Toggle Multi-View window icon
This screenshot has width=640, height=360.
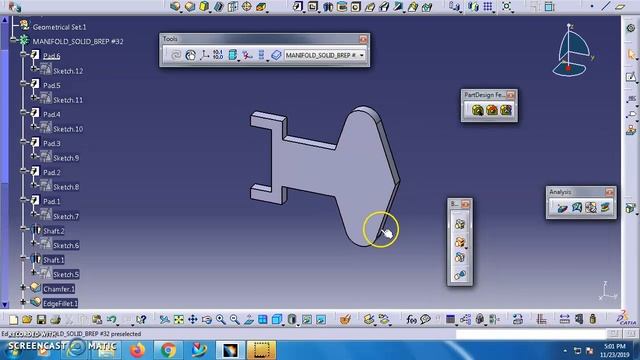[262, 319]
